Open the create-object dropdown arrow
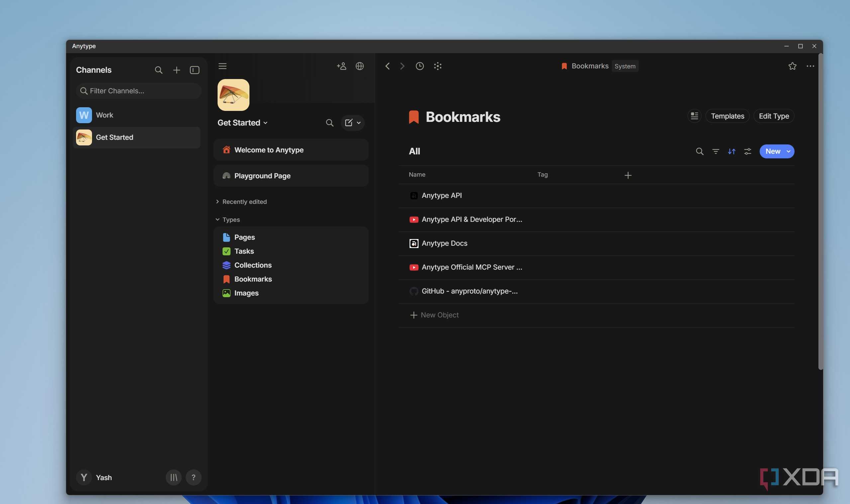850x504 pixels. pyautogui.click(x=358, y=123)
